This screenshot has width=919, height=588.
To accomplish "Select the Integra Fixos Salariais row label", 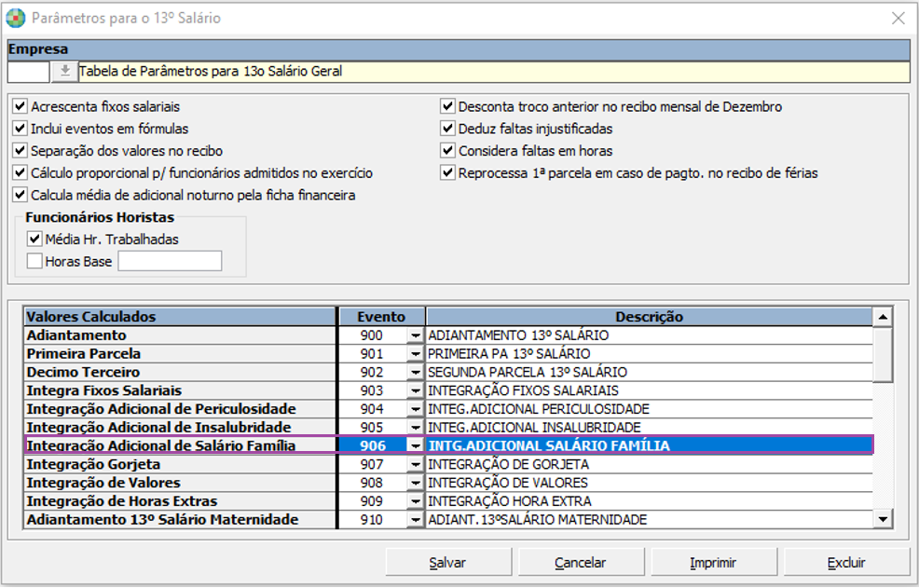I will pyautogui.click(x=180, y=391).
